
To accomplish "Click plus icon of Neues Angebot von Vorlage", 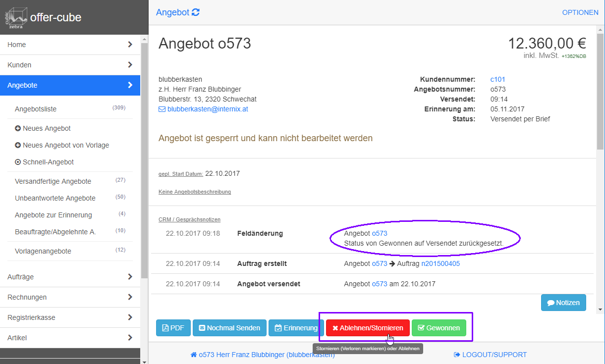I will [18, 145].
